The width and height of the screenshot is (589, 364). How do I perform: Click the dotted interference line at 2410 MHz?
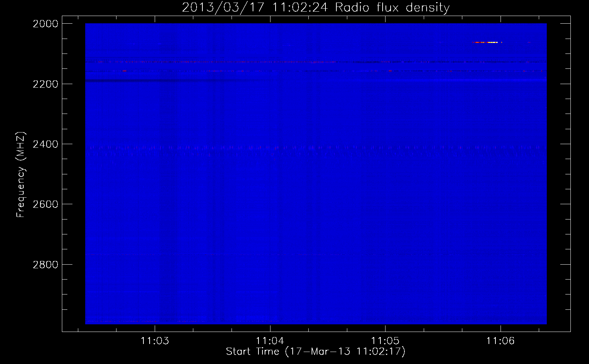pyautogui.click(x=316, y=148)
